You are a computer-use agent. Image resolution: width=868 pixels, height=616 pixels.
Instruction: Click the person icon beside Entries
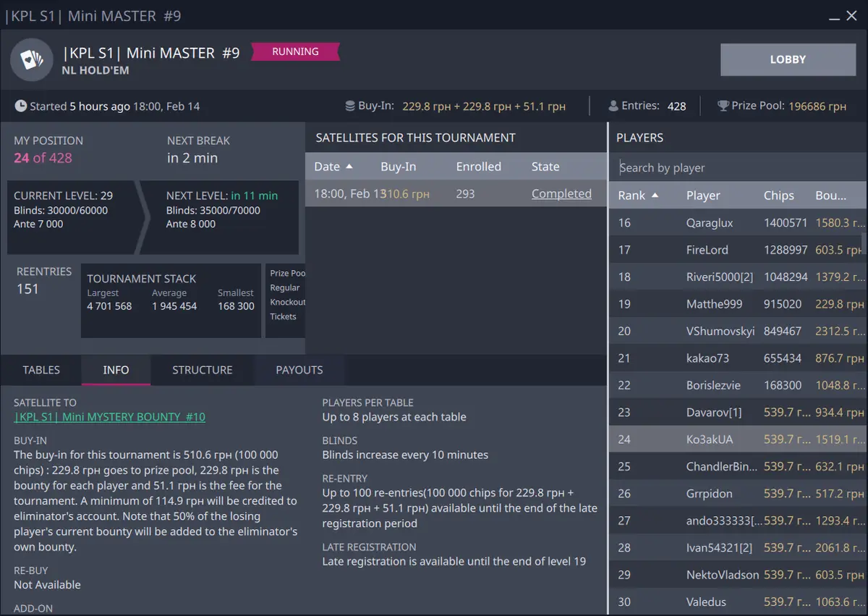coord(613,106)
